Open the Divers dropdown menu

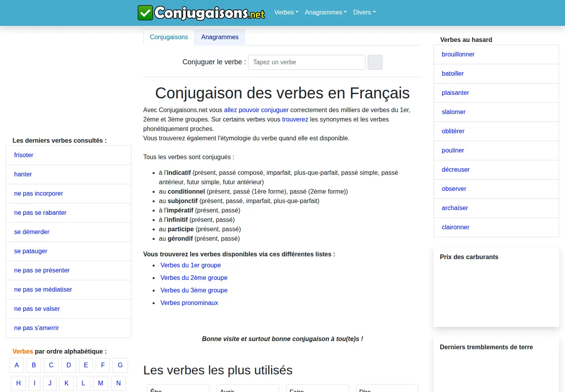pyautogui.click(x=365, y=13)
